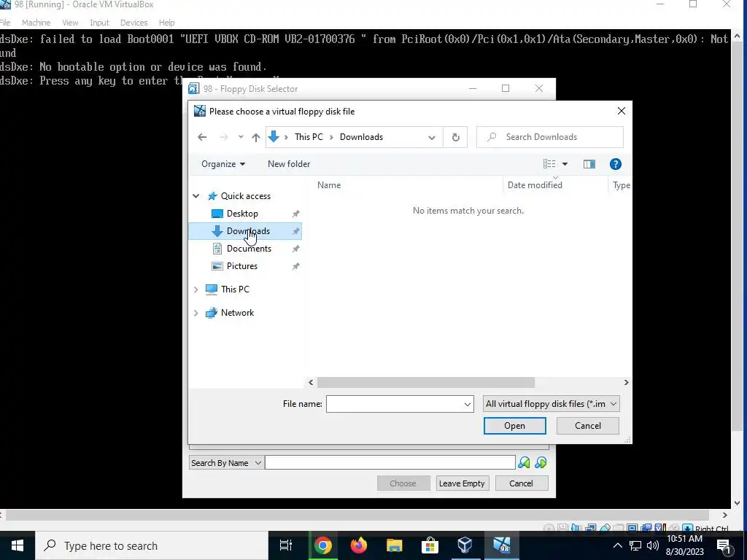Refresh the Downloads folder listing

(x=455, y=137)
